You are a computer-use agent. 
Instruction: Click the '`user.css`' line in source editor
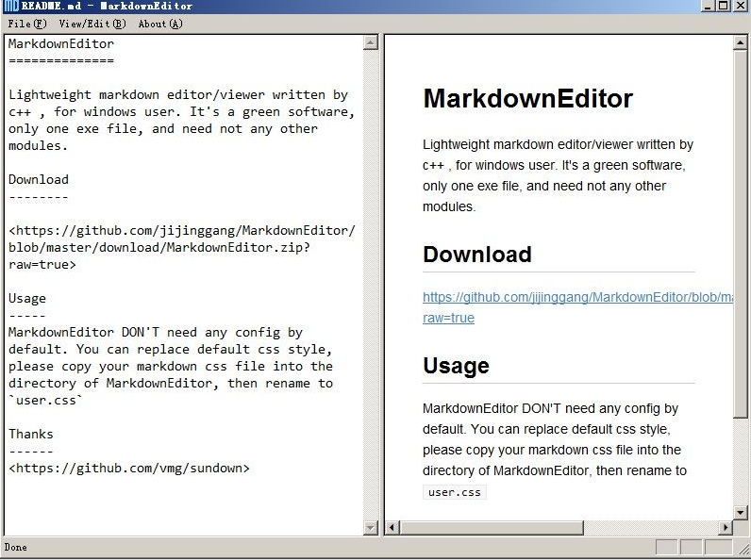45,400
